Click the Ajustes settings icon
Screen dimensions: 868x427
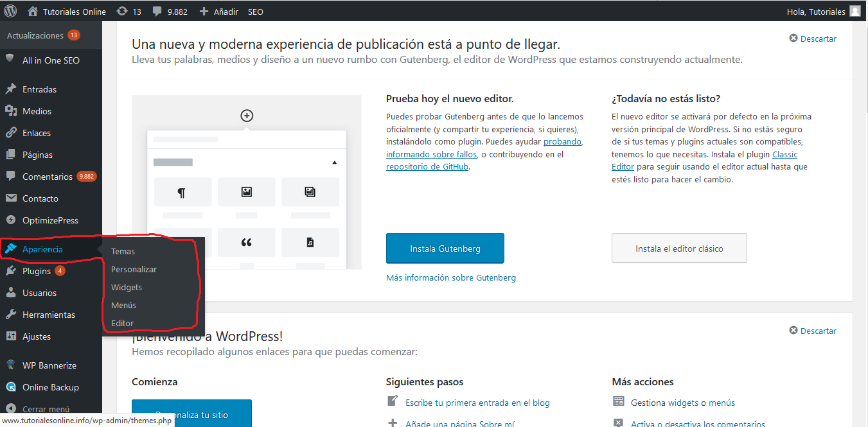tap(11, 336)
